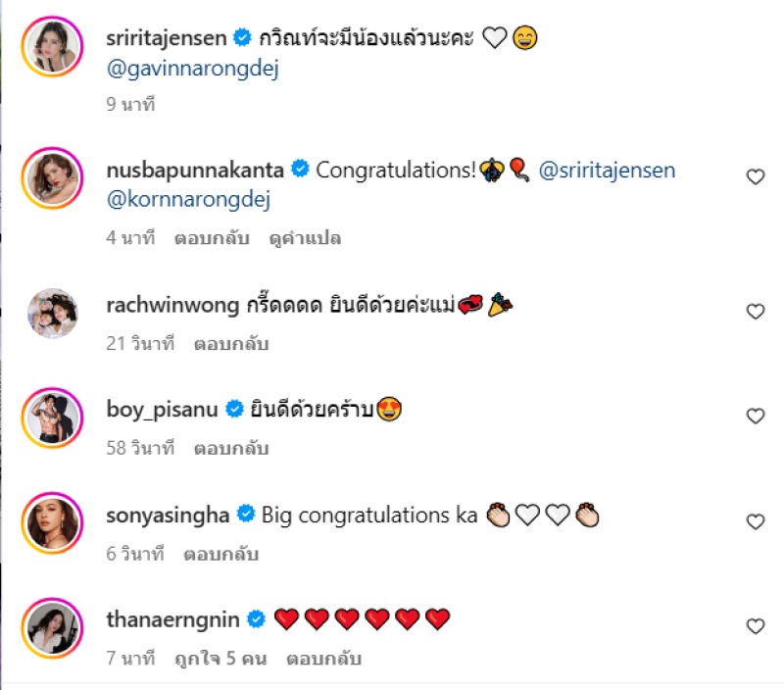This screenshot has height=690, width=784.
Task: Open sonyasingha username link
Action: 168,515
